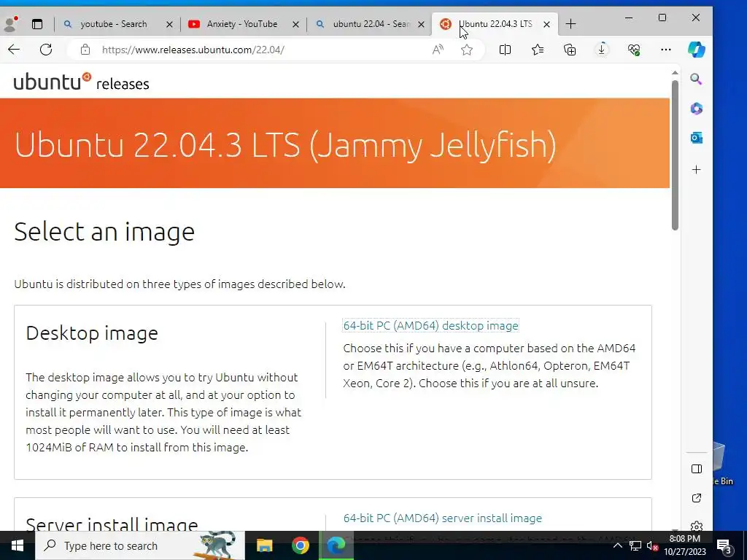Toggle the sidebar panel icon
The width and height of the screenshot is (747, 560).
click(x=697, y=469)
